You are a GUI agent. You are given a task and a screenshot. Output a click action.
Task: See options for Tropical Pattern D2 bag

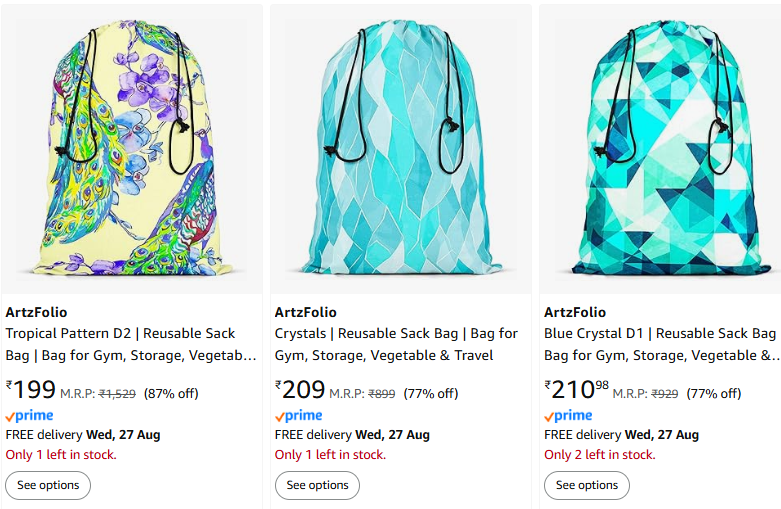click(48, 485)
